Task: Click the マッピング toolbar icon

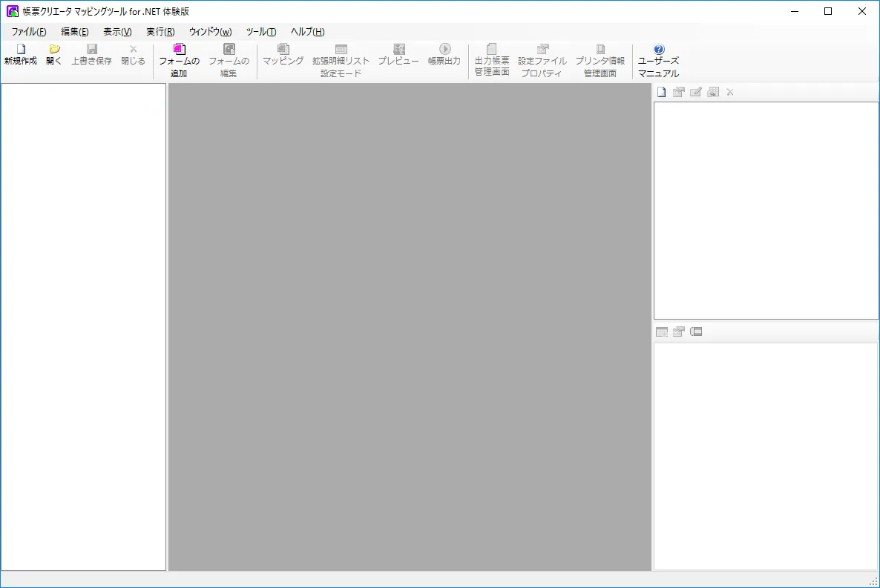Action: click(x=283, y=49)
